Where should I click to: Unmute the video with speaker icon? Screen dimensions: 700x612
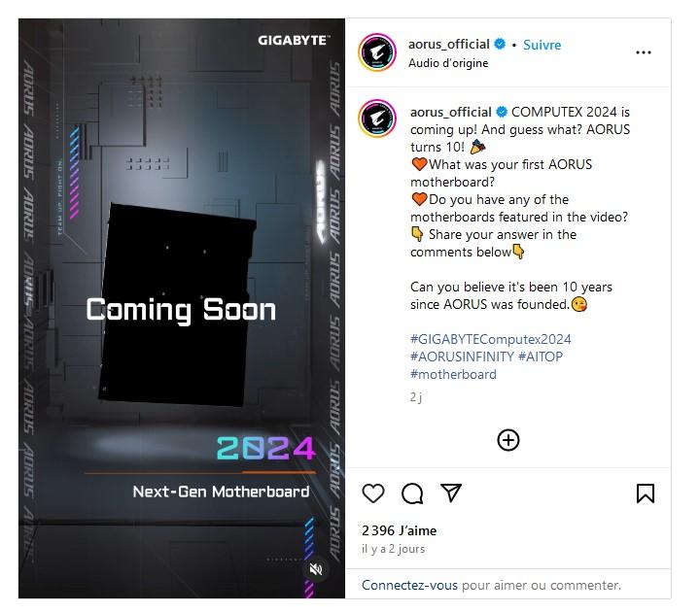316,569
